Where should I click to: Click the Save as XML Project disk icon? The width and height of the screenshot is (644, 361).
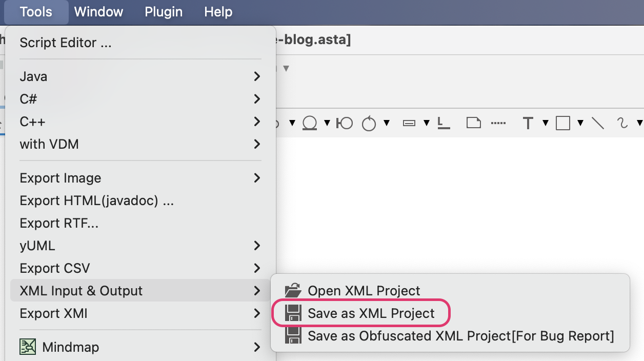pos(294,313)
